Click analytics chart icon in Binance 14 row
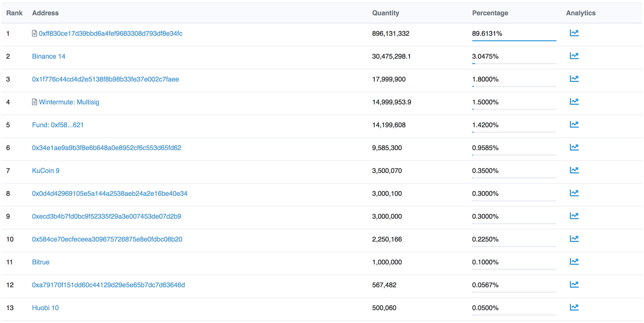 574,56
